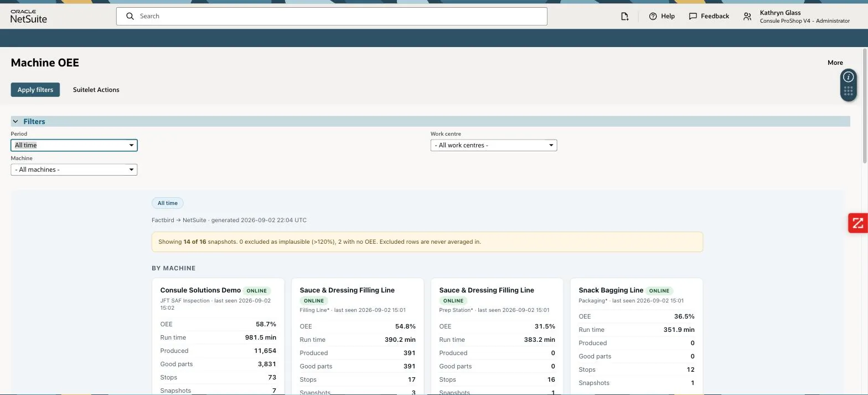Image resolution: width=868 pixels, height=395 pixels.
Task: Click the OEE value 54.8%
Action: (405, 326)
